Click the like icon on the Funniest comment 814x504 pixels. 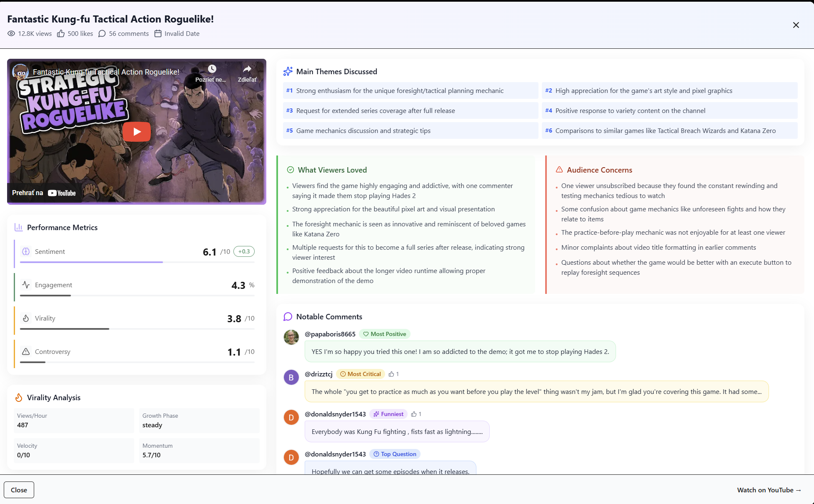(x=414, y=414)
